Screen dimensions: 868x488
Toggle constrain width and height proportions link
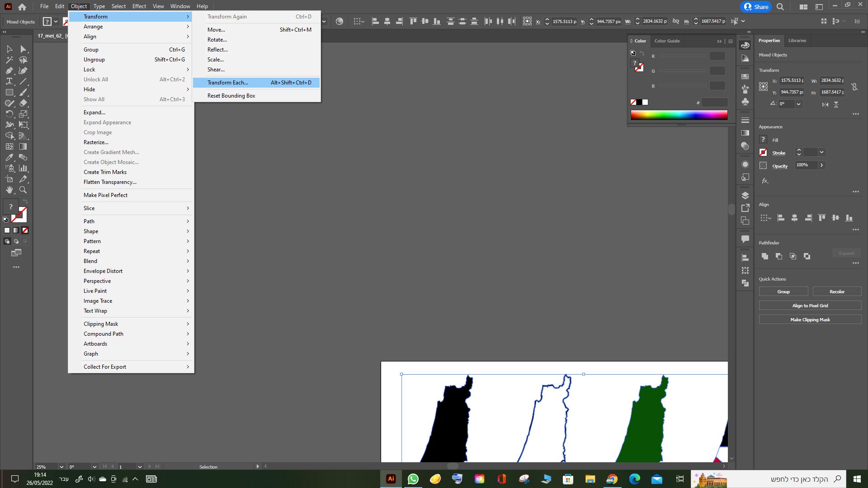854,86
